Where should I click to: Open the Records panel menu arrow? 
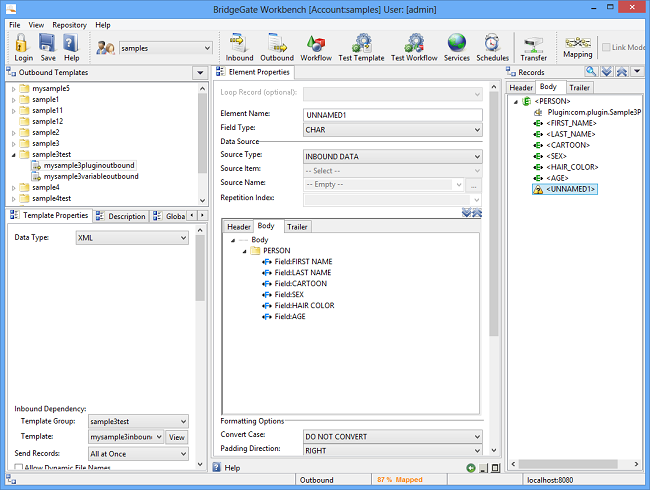pos(637,71)
